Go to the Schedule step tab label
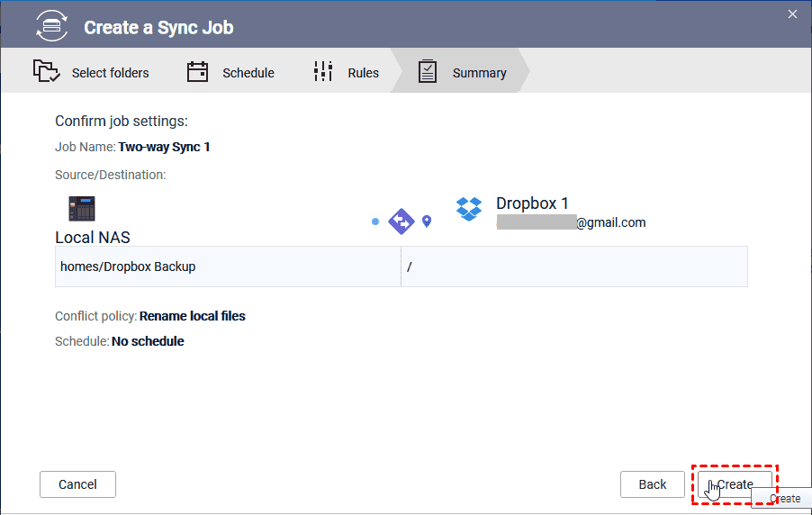The width and height of the screenshot is (812, 515). click(248, 73)
